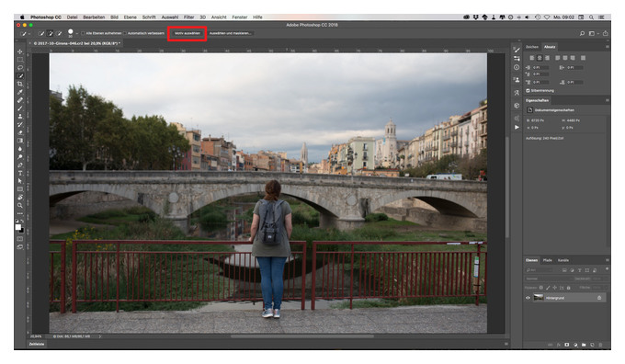This screenshot has height=364, width=625.
Task: Select the Horizontal Type tool
Action: (x=20, y=173)
